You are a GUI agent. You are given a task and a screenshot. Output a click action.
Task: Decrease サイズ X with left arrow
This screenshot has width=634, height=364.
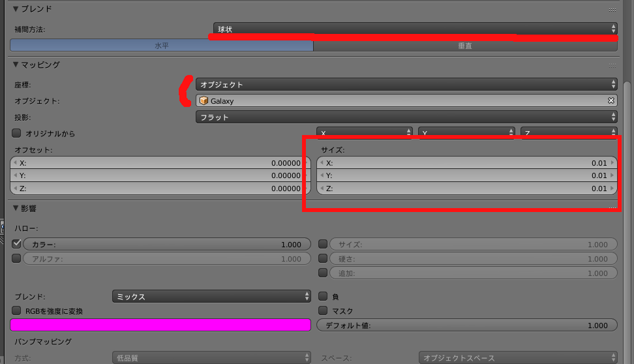point(322,162)
